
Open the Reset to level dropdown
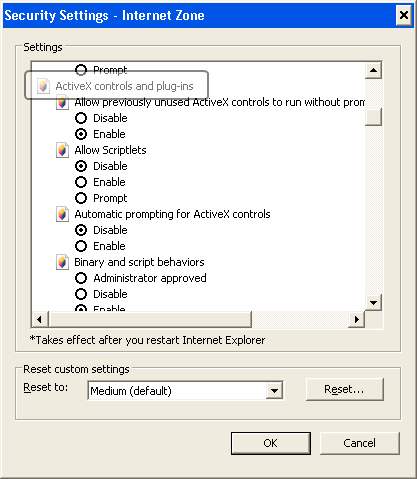(274, 390)
